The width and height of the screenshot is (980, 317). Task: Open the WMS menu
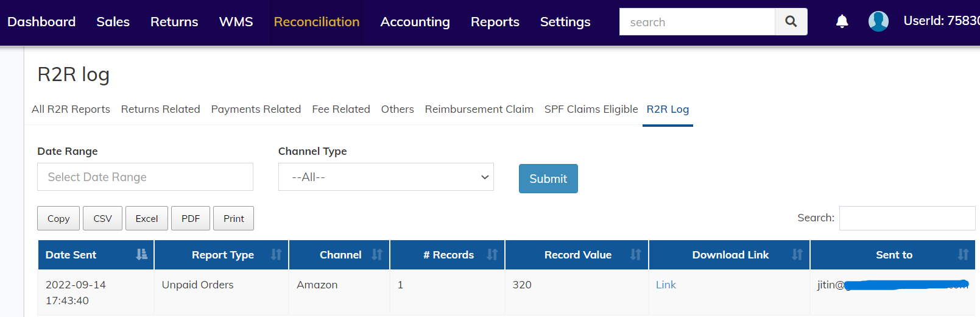(x=236, y=22)
